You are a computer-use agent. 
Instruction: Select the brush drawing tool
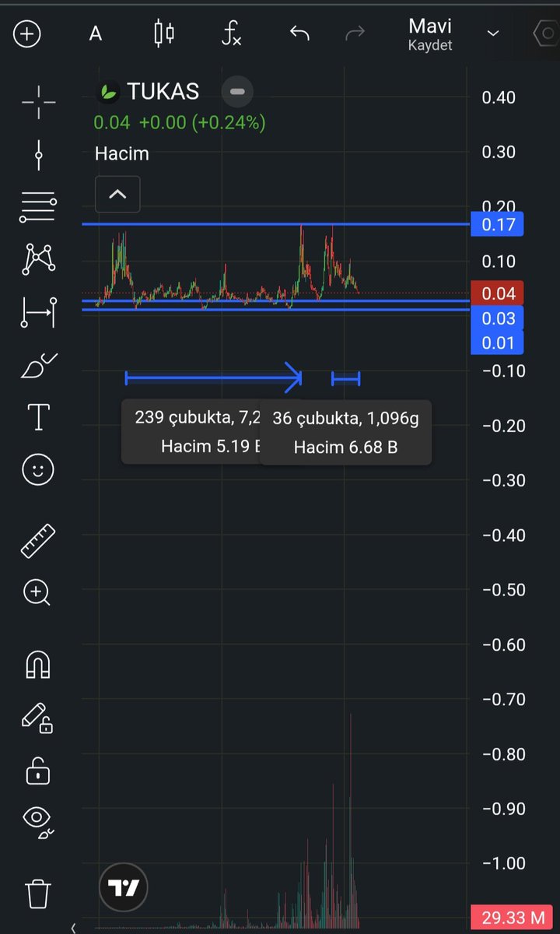click(x=38, y=365)
